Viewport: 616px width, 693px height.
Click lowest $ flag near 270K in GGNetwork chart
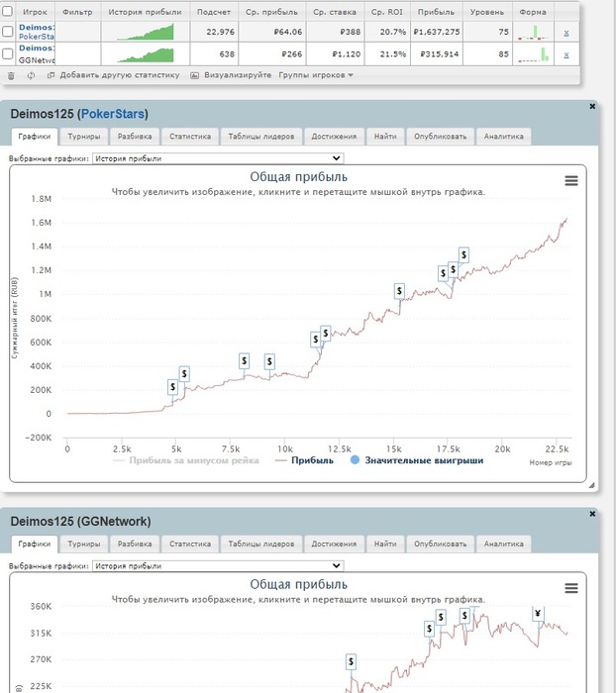[352, 661]
